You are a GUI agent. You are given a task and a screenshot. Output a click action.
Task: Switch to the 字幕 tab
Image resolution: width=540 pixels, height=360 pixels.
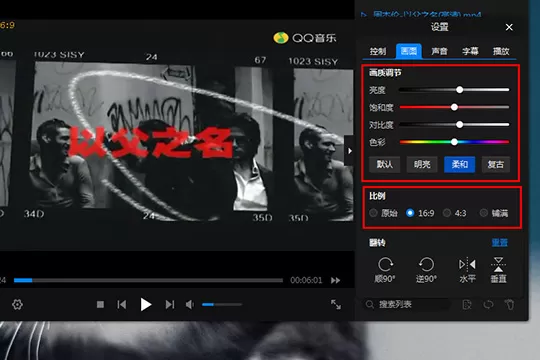tap(470, 51)
